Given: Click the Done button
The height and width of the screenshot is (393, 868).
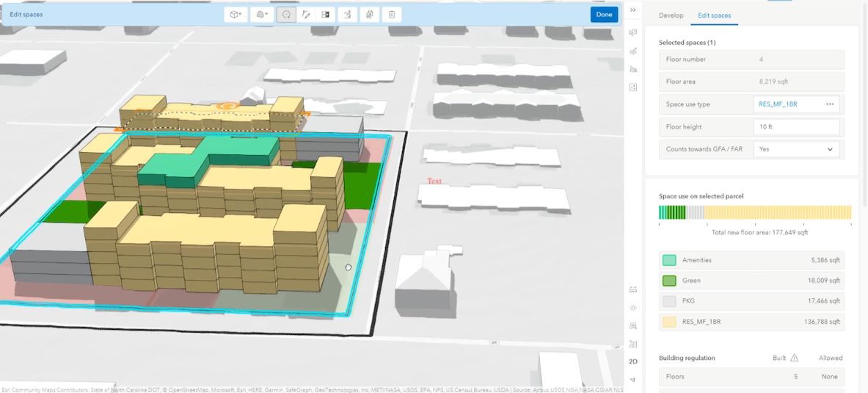Looking at the screenshot, I should coord(604,15).
